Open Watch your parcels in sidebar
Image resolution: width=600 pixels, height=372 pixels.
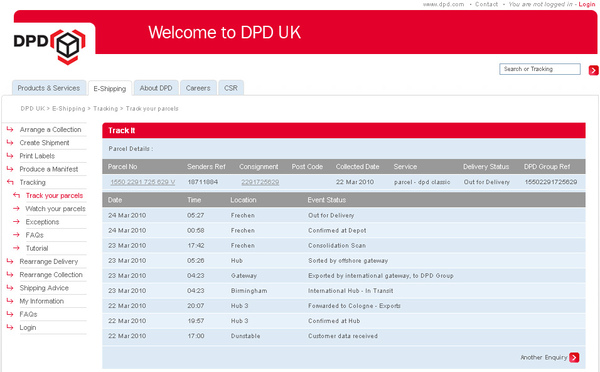pyautogui.click(x=55, y=209)
